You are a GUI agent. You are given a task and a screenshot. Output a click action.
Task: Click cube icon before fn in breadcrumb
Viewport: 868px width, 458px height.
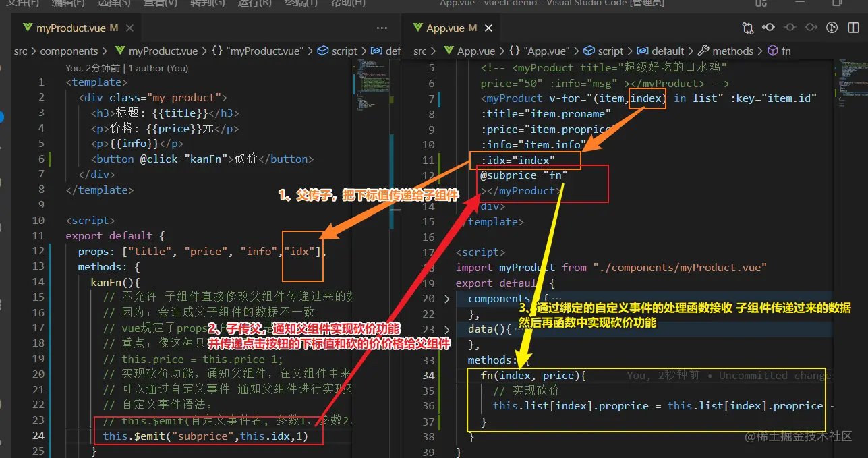(x=773, y=51)
